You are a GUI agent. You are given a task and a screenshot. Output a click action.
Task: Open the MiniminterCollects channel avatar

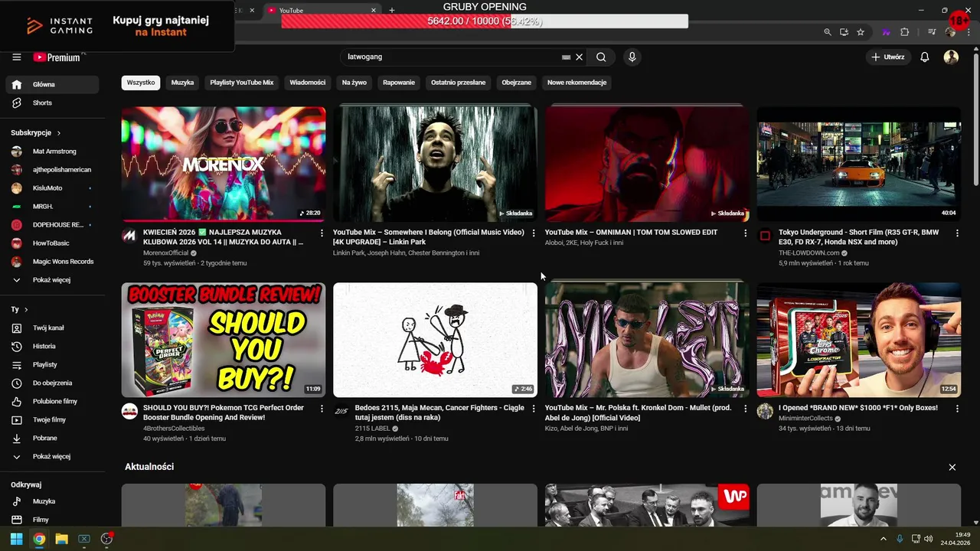coord(765,411)
